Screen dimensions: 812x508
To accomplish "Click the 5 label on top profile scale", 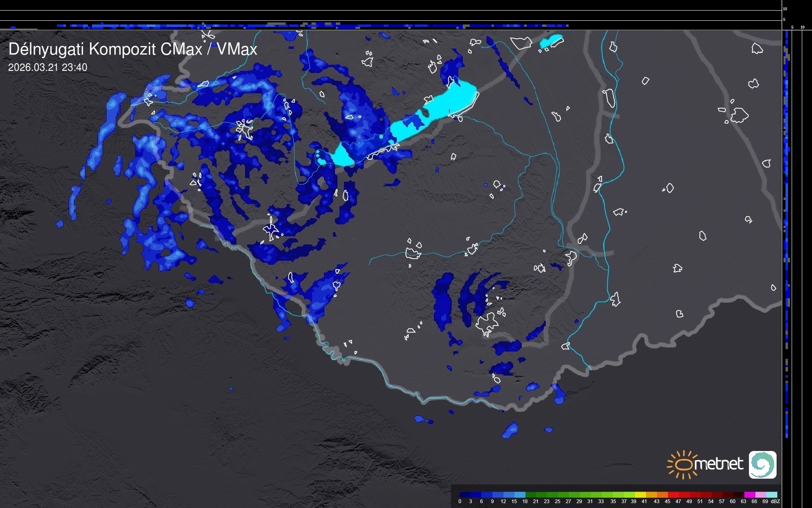I will coord(784,20).
